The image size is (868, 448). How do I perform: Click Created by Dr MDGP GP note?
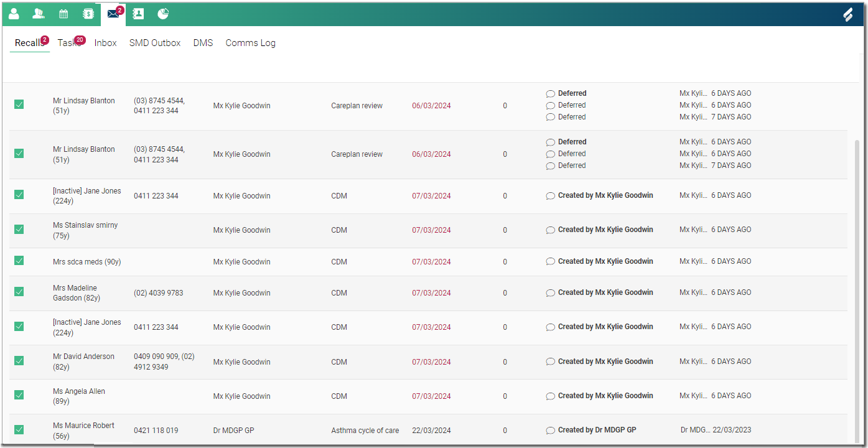(x=597, y=430)
